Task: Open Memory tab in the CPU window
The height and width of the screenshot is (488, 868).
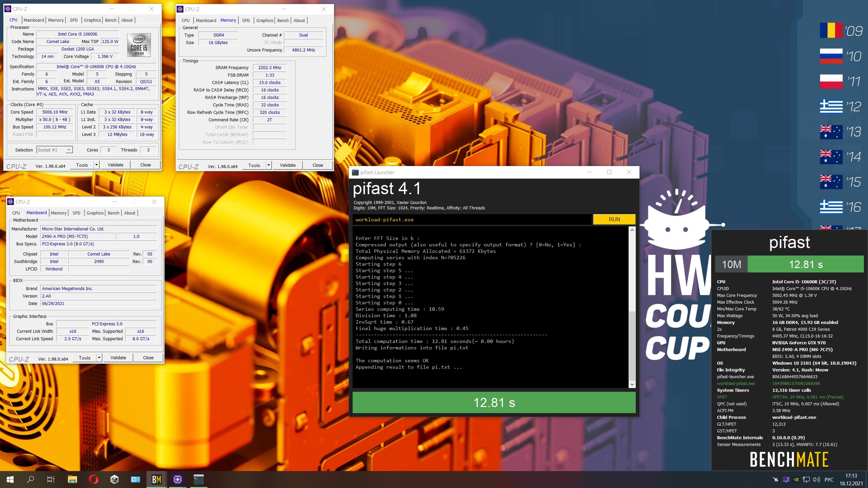Action: coord(56,20)
